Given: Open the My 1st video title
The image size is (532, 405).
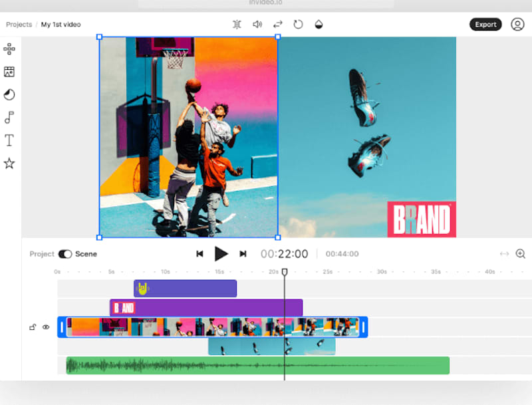Looking at the screenshot, I should coord(61,24).
